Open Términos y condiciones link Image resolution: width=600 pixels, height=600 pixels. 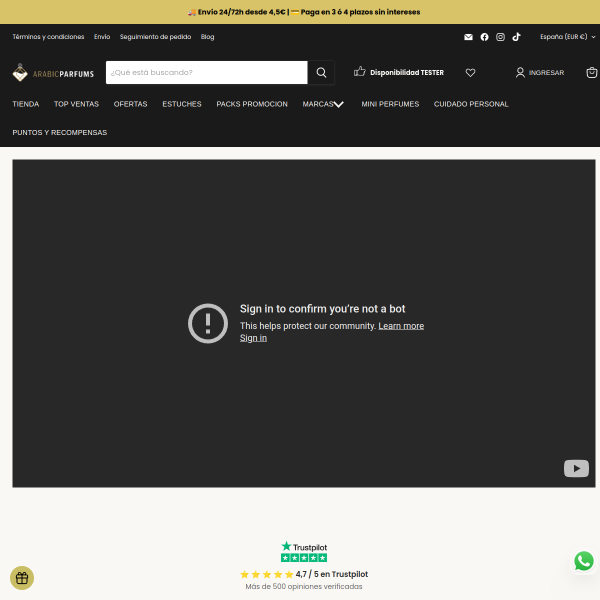click(48, 37)
